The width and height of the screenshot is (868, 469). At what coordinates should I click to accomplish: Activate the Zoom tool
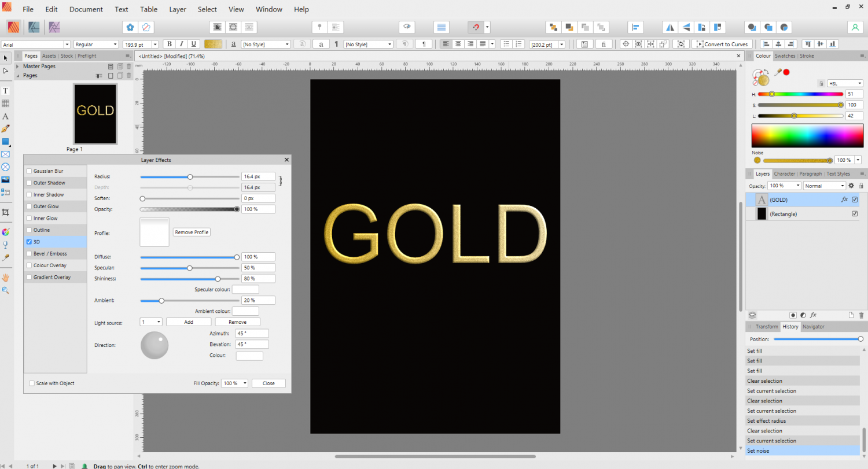click(5, 290)
